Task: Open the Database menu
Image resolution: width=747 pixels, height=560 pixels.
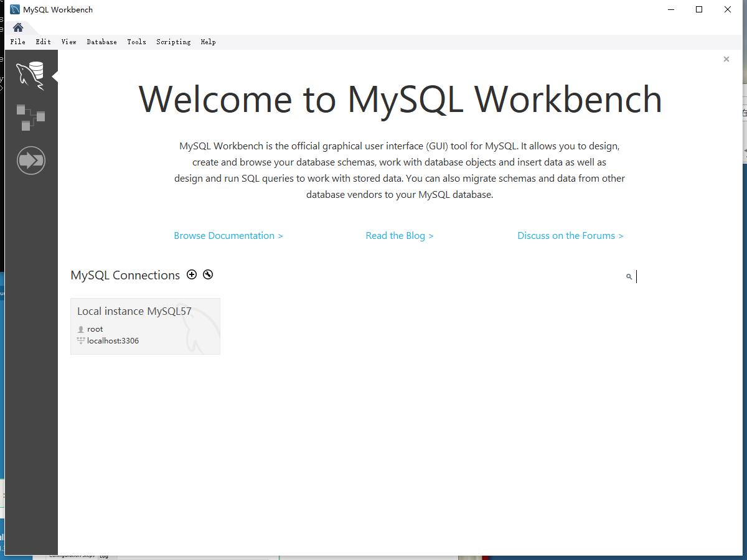Action: coord(101,42)
